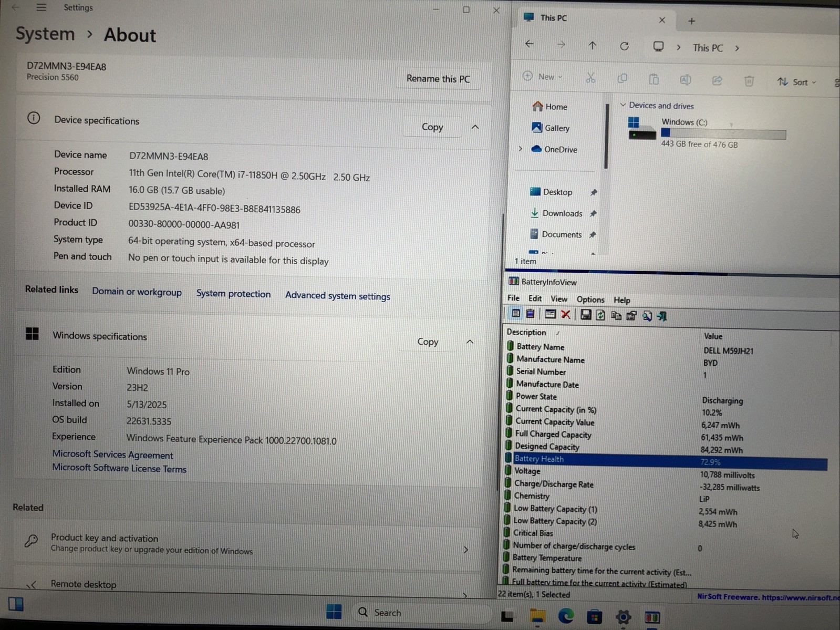This screenshot has height=630, width=840.
Task: Click the Windows Start button on taskbar
Action: click(x=334, y=612)
